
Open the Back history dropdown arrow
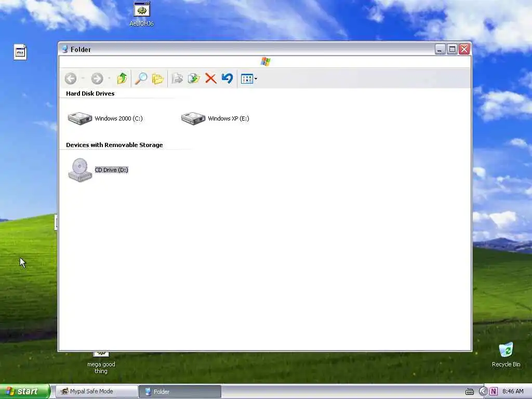[x=83, y=79]
